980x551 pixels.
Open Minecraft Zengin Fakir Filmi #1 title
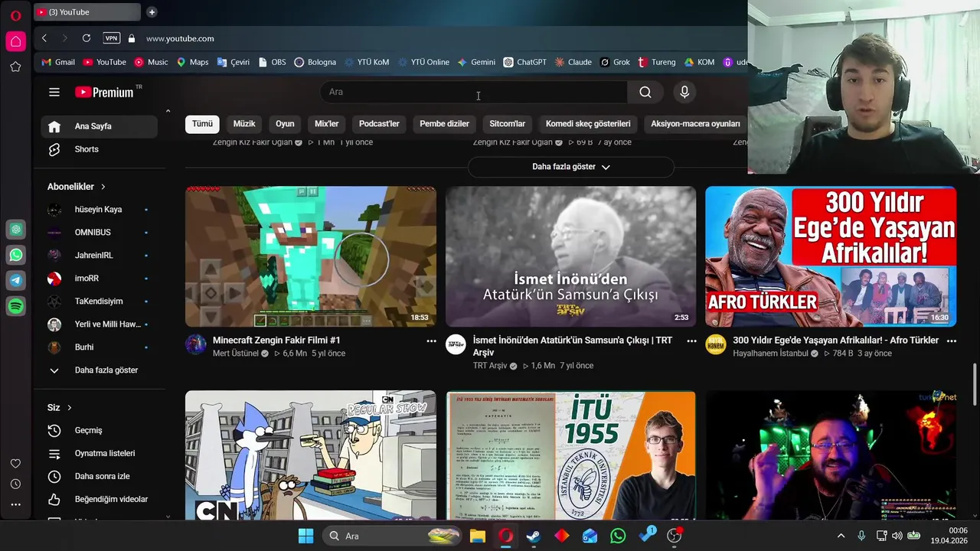[x=276, y=341]
